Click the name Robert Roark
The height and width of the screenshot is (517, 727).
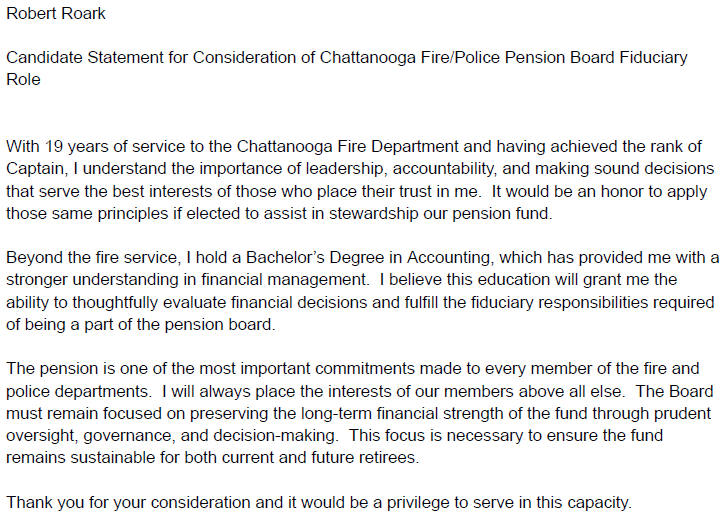click(x=56, y=13)
